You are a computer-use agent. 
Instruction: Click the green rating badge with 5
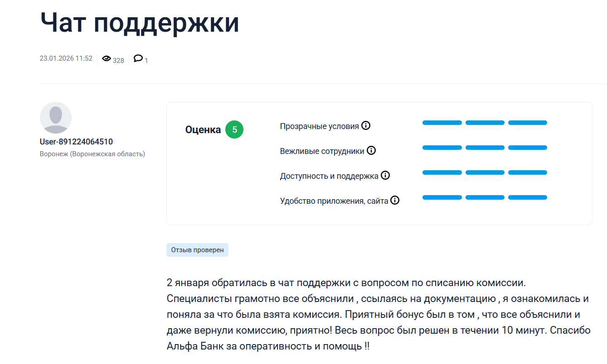tap(234, 129)
